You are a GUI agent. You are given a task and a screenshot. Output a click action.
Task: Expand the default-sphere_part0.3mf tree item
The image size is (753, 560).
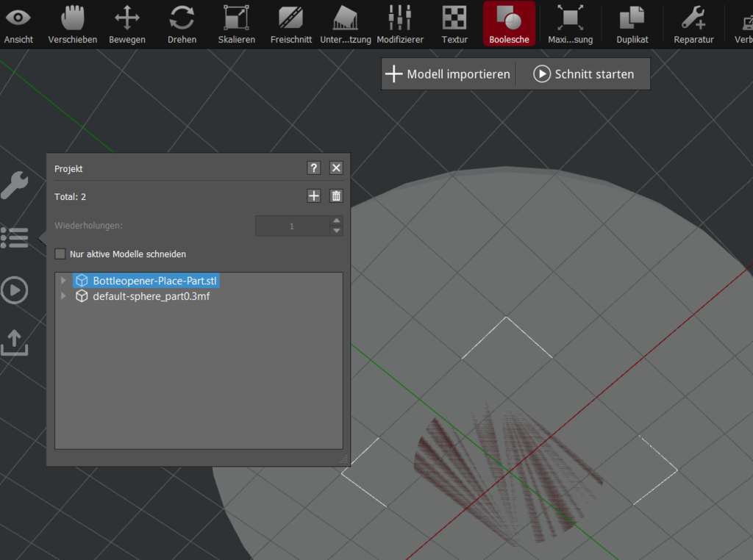point(64,296)
